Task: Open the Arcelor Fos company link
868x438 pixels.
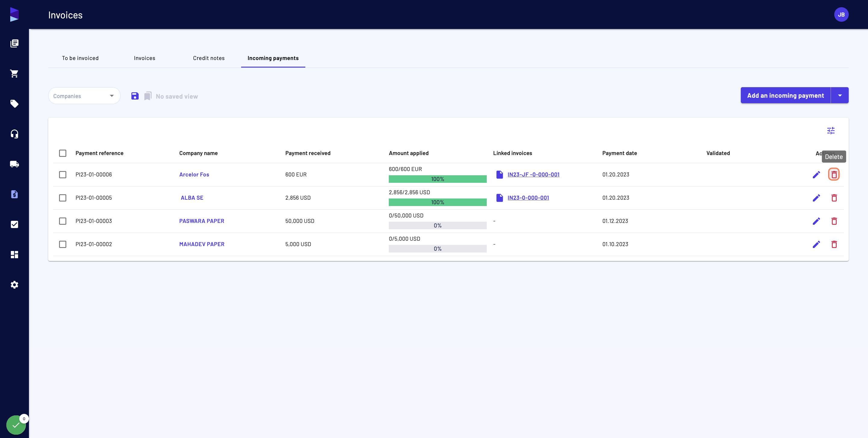Action: point(194,175)
